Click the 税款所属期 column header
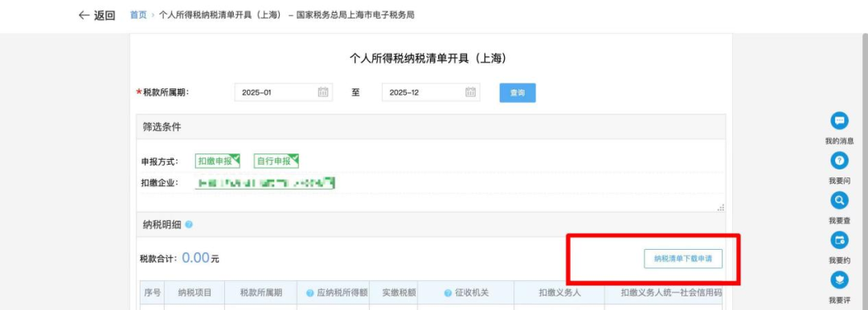This screenshot has height=310, width=868. point(260,293)
